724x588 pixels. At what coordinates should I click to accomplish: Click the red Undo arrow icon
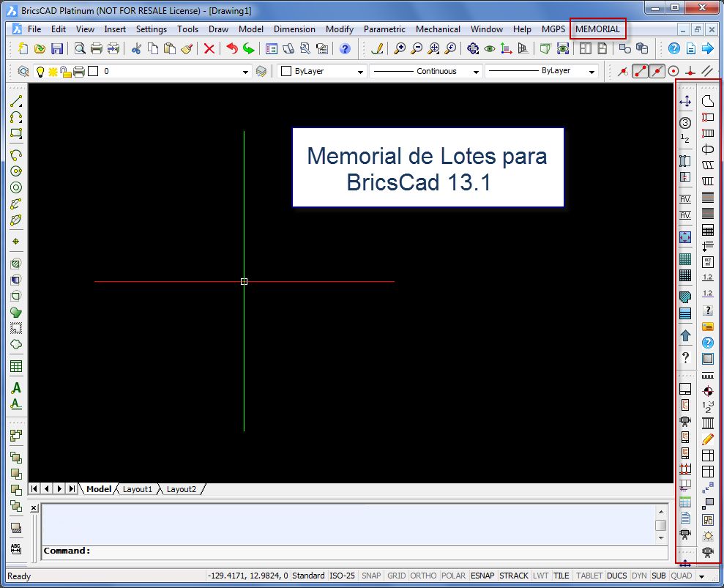(232, 49)
